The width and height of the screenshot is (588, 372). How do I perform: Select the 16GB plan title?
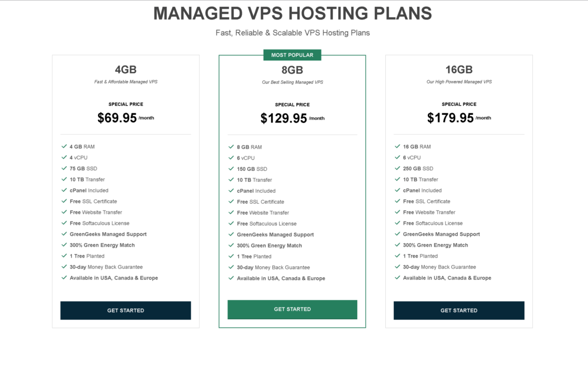coord(459,70)
